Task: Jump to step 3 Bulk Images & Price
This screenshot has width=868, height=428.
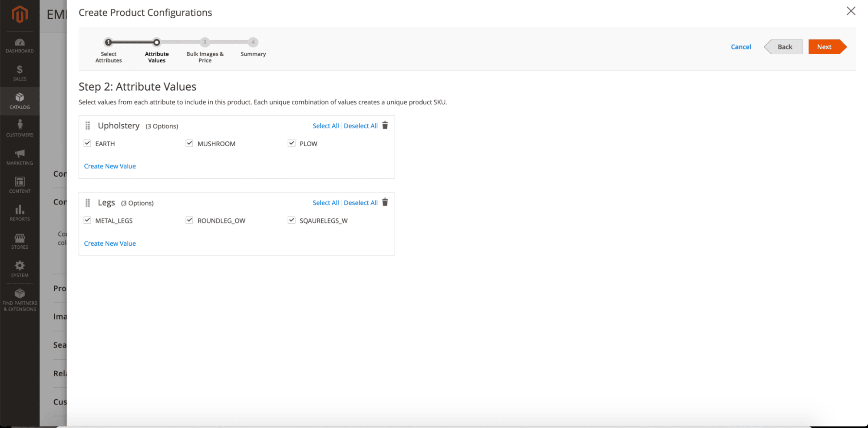Action: (x=205, y=42)
